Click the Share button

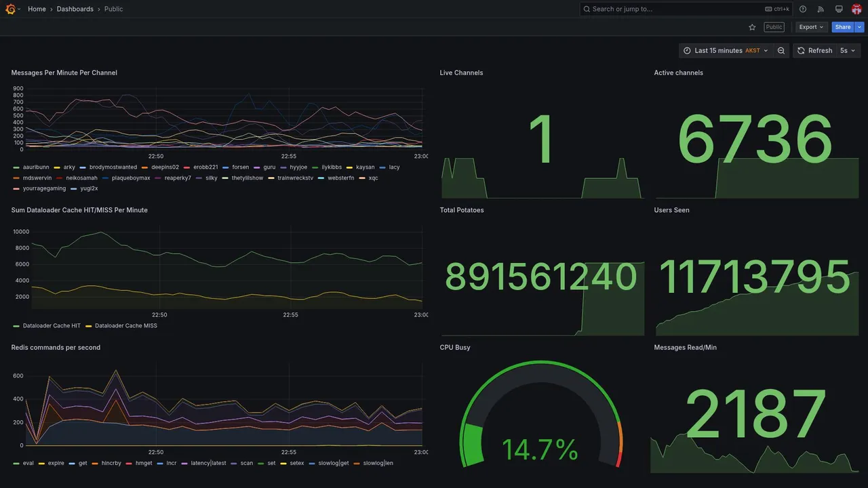[843, 27]
